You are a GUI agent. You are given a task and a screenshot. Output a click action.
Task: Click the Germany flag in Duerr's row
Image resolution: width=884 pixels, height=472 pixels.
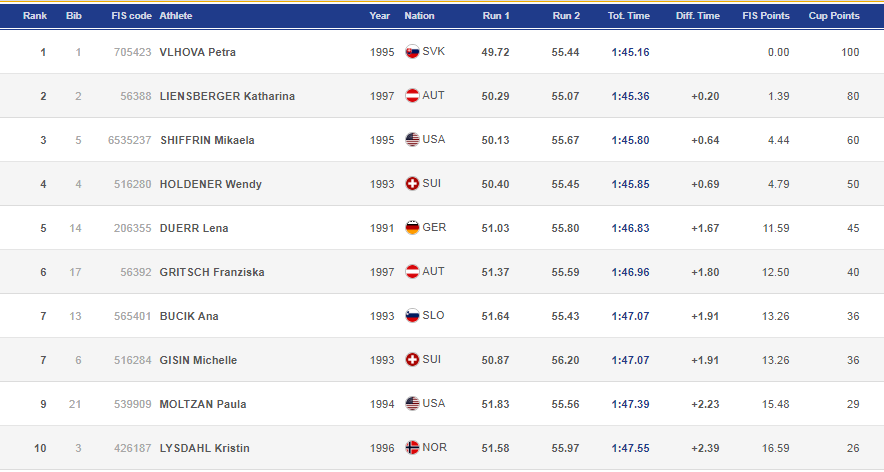(x=412, y=227)
